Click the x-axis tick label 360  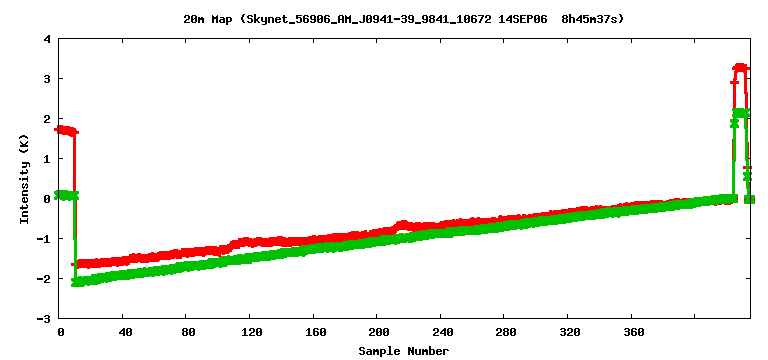(x=631, y=332)
